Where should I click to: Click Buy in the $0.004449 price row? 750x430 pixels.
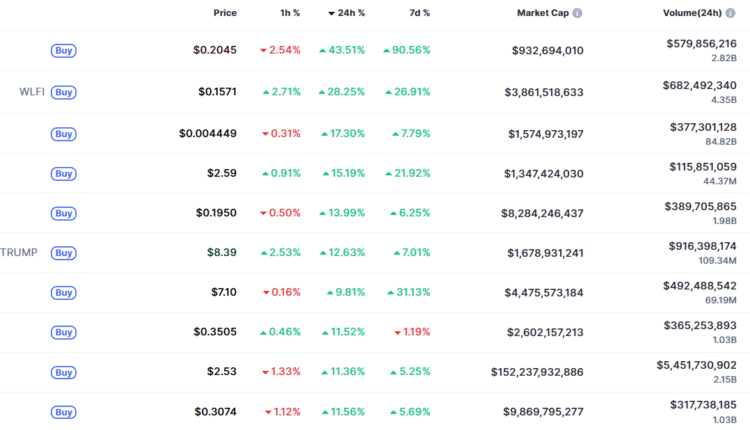pyautogui.click(x=64, y=134)
